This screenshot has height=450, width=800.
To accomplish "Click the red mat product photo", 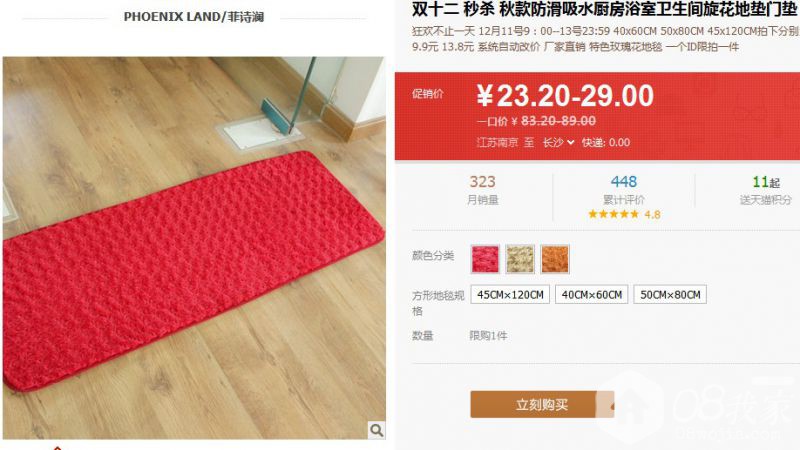I will (x=194, y=248).
